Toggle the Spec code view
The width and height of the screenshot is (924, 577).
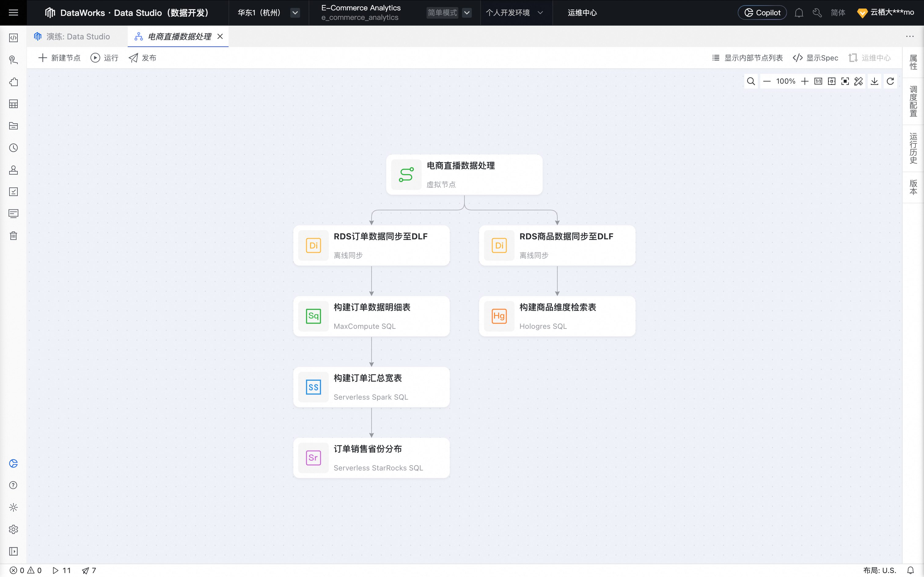[815, 58]
